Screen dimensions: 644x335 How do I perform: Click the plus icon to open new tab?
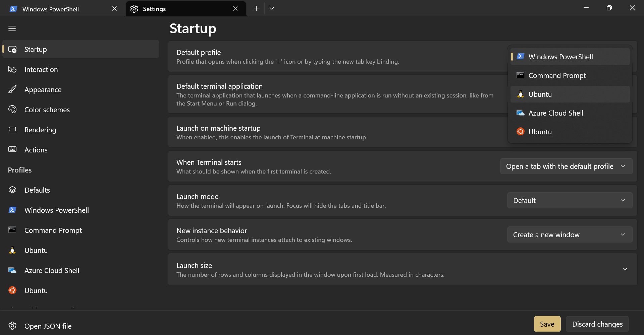click(x=256, y=8)
